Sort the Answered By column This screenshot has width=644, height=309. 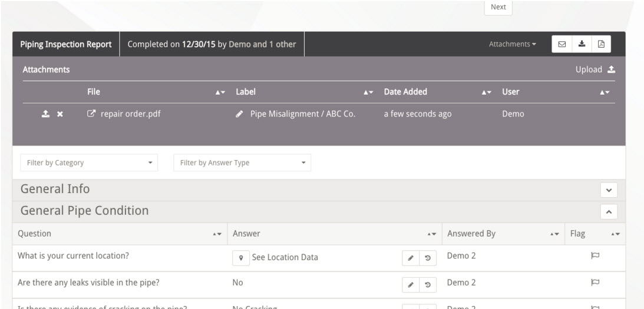(555, 234)
